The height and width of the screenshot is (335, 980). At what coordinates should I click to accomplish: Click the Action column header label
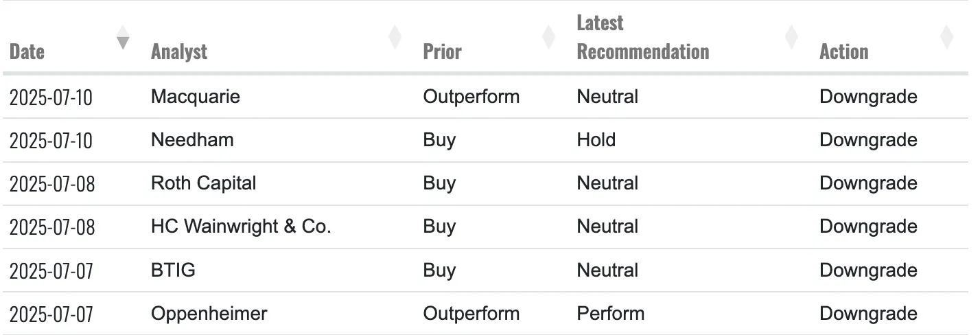pos(843,51)
